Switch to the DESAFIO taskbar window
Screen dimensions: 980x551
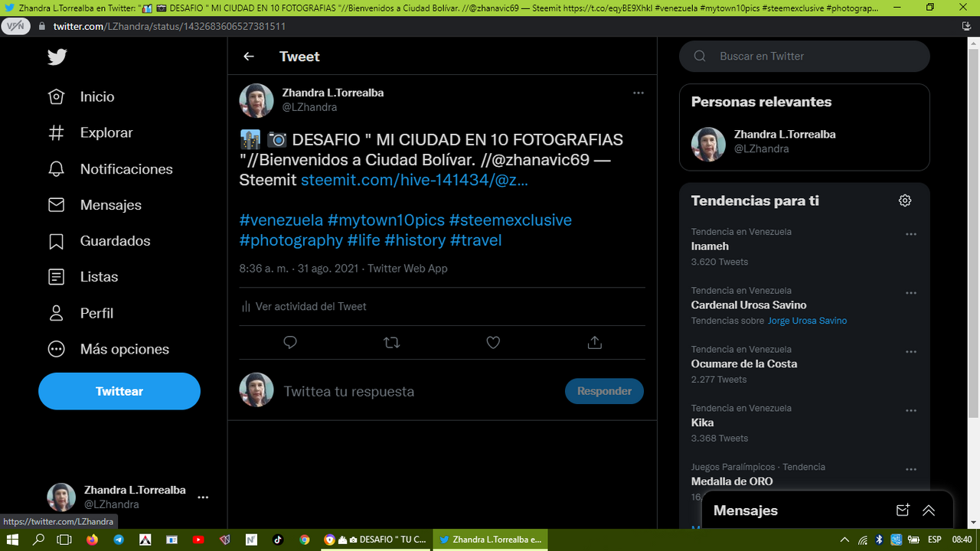(375, 540)
